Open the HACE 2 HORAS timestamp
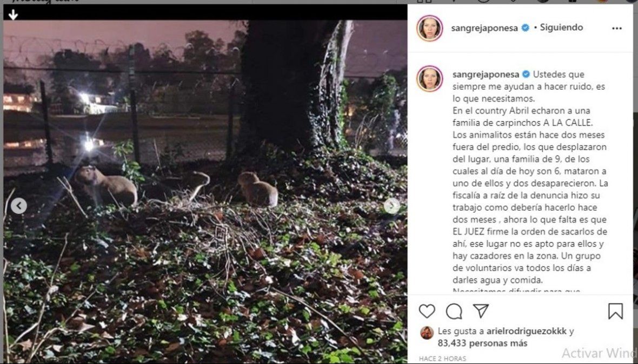The width and height of the screenshot is (638, 364). coord(442,359)
